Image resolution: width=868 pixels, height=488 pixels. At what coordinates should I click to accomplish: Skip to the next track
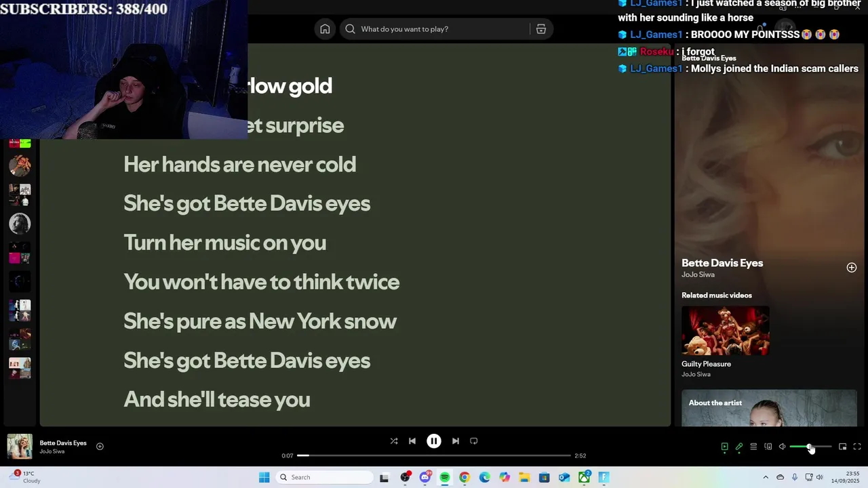pos(456,441)
